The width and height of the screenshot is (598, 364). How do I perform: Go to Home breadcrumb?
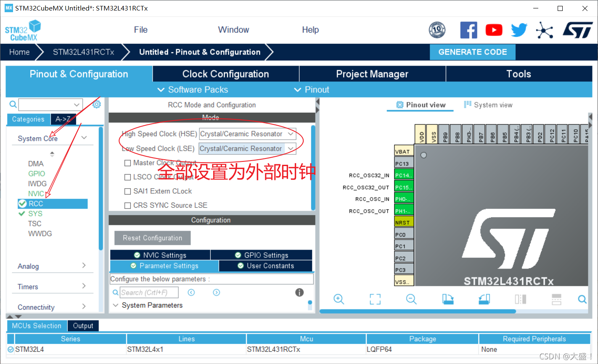pos(19,52)
